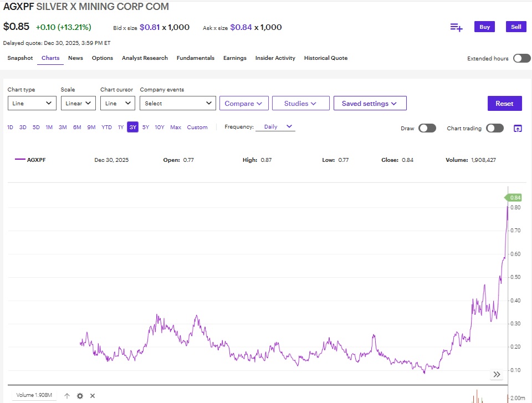532x403 pixels.
Task: Click Volume value 1,908,427
Action: (483, 160)
